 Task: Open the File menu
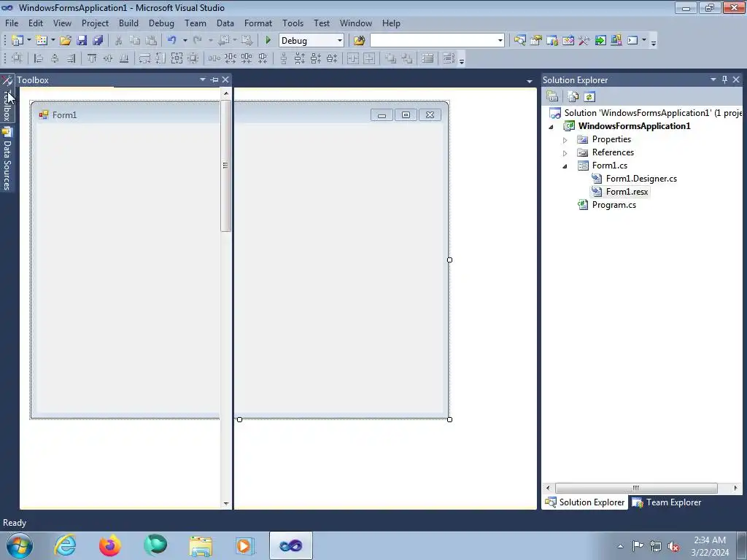click(x=12, y=23)
